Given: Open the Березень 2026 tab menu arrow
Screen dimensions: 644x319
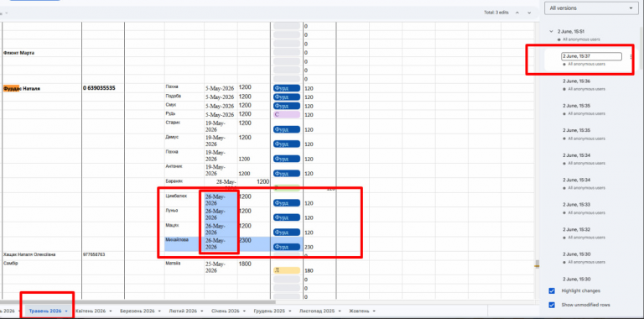Looking at the screenshot, I should tap(159, 311).
